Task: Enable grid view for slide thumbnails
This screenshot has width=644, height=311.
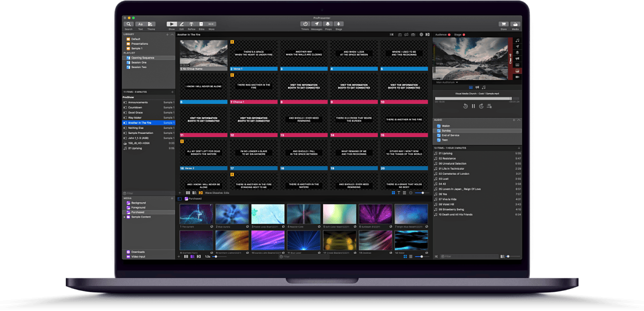Action: [x=393, y=193]
